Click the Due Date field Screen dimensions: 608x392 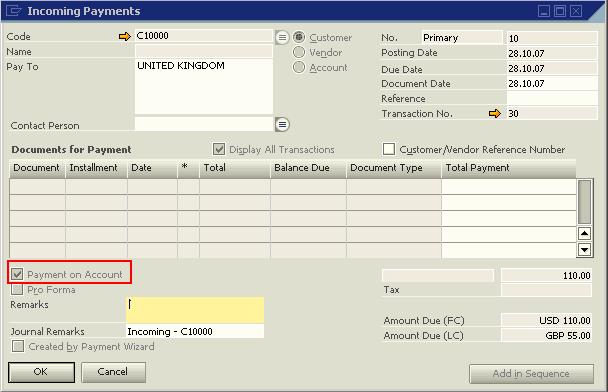(x=552, y=68)
